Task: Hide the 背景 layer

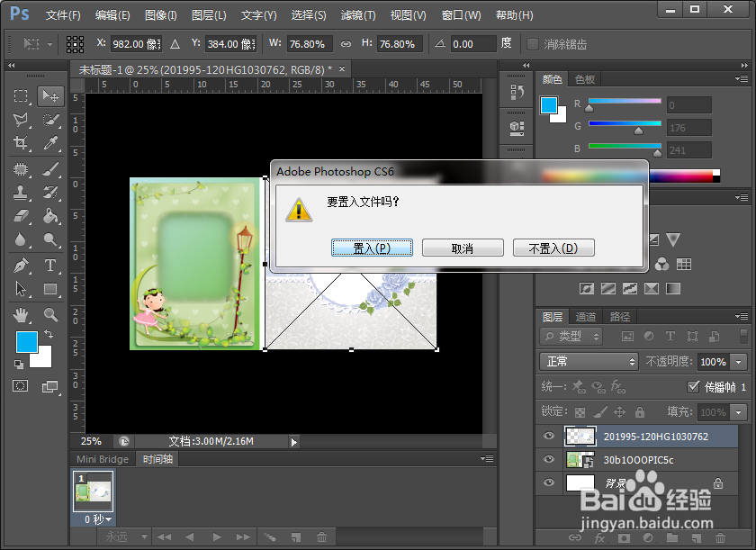Action: 549,482
